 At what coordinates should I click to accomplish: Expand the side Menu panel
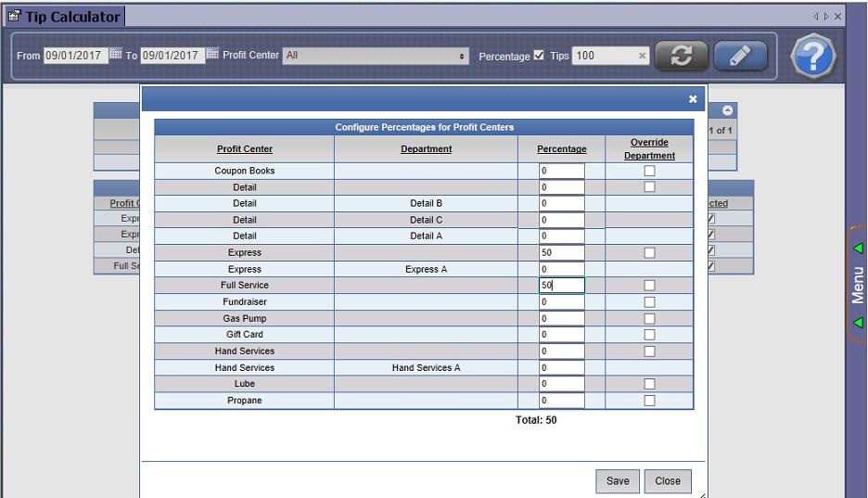858,286
